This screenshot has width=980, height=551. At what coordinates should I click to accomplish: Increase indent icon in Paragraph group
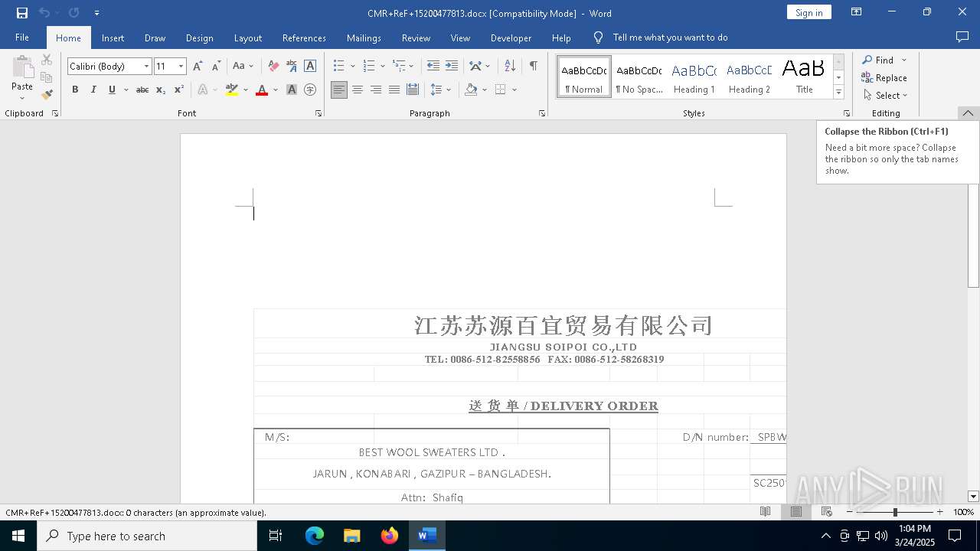pyautogui.click(x=452, y=67)
